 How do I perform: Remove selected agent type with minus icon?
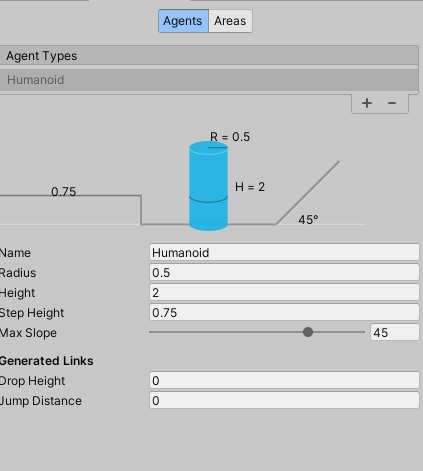click(392, 103)
